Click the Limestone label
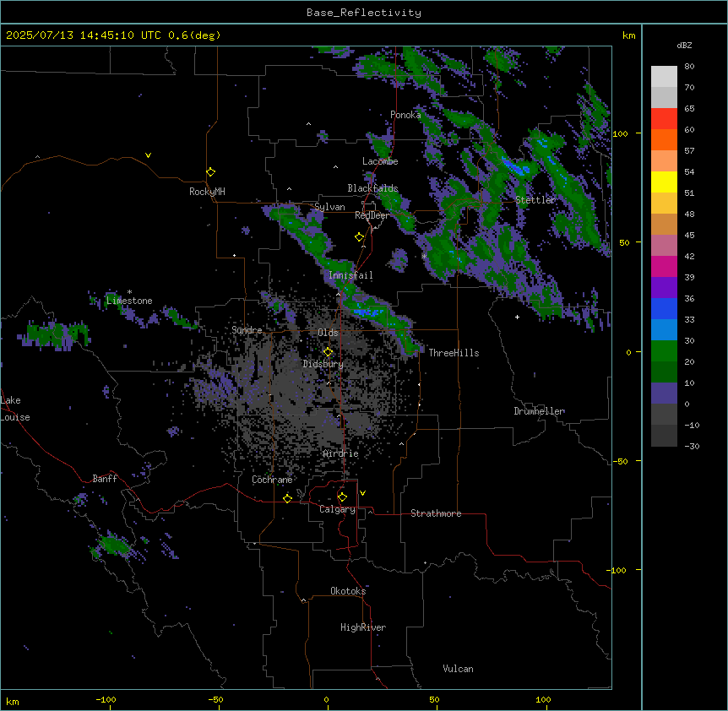The height and width of the screenshot is (711, 728). click(x=129, y=301)
